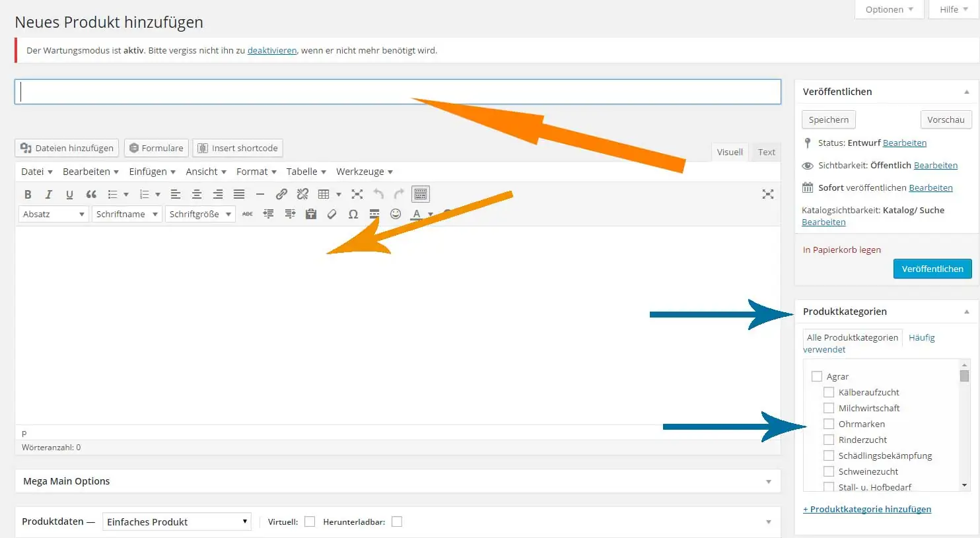Enable the Virtuell checkbox

(310, 521)
